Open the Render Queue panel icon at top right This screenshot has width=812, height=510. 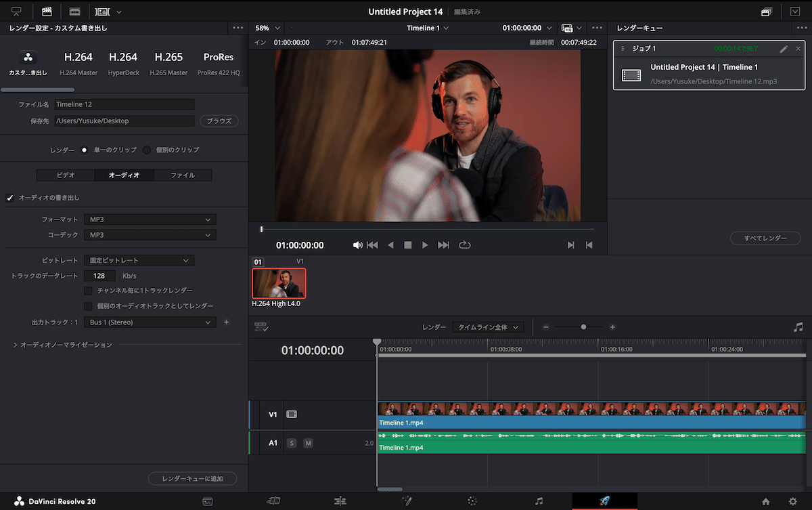pos(767,12)
